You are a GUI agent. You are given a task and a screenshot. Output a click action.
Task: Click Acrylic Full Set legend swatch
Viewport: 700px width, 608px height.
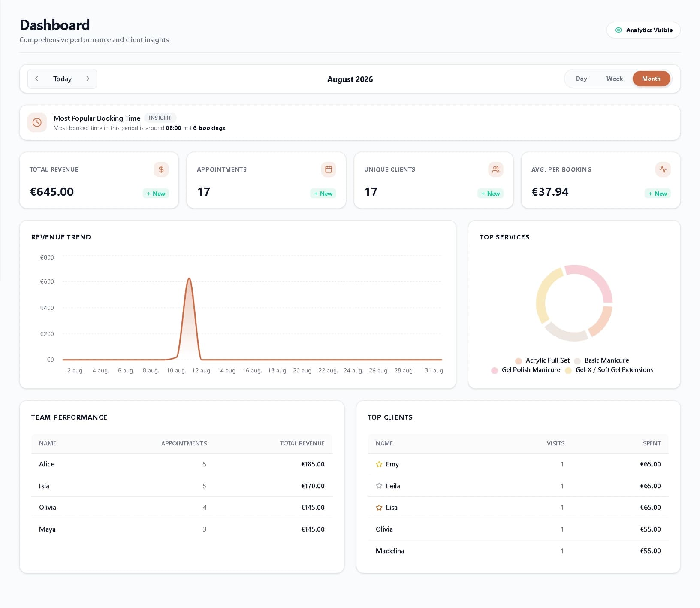[519, 361]
